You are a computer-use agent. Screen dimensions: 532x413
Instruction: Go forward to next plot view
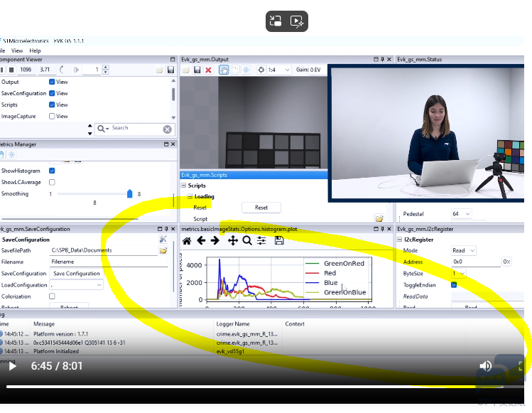pyautogui.click(x=215, y=241)
